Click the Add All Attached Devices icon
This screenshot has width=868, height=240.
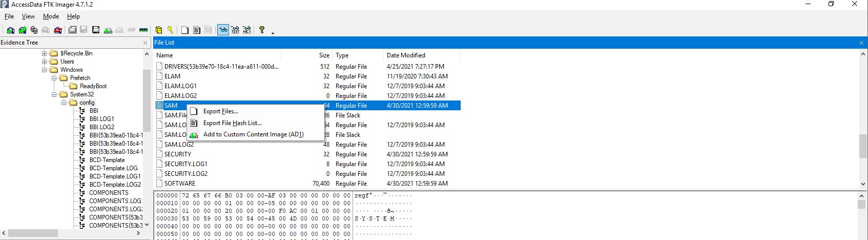pyautogui.click(x=22, y=30)
